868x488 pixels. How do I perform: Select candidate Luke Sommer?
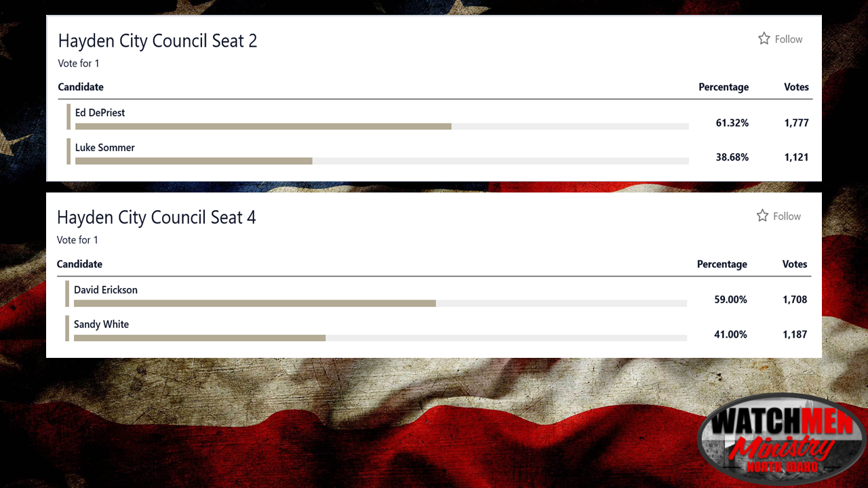coord(104,148)
